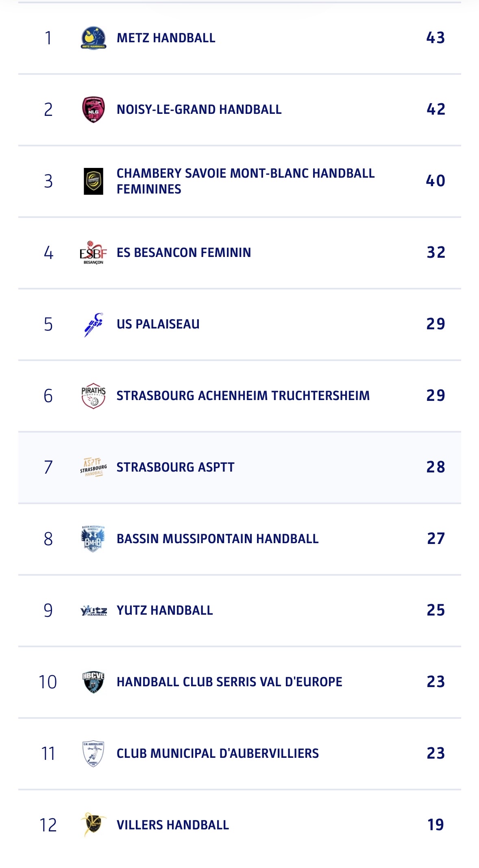Click the CM Aubervilliers club crest
The image size is (479, 868).
(94, 753)
